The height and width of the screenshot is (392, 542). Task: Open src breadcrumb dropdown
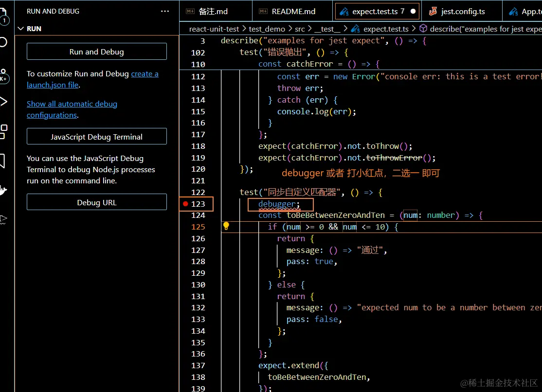300,29
